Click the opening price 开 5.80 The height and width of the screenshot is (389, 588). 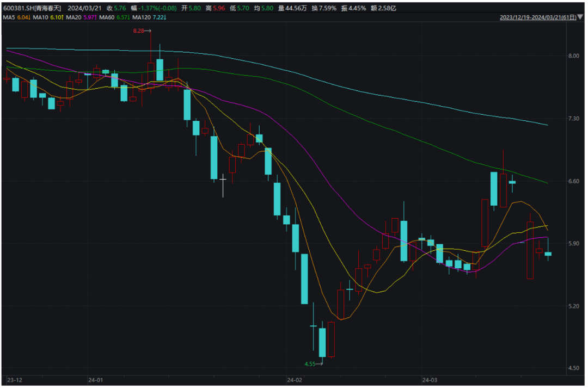(x=191, y=8)
